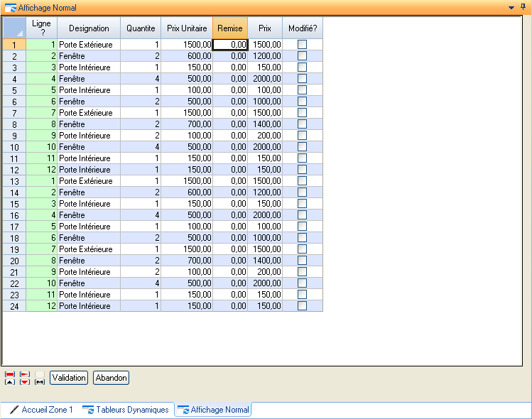Click the Designation column header

89,28
